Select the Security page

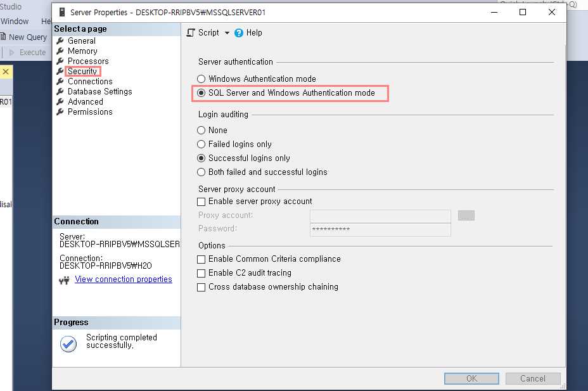click(82, 71)
